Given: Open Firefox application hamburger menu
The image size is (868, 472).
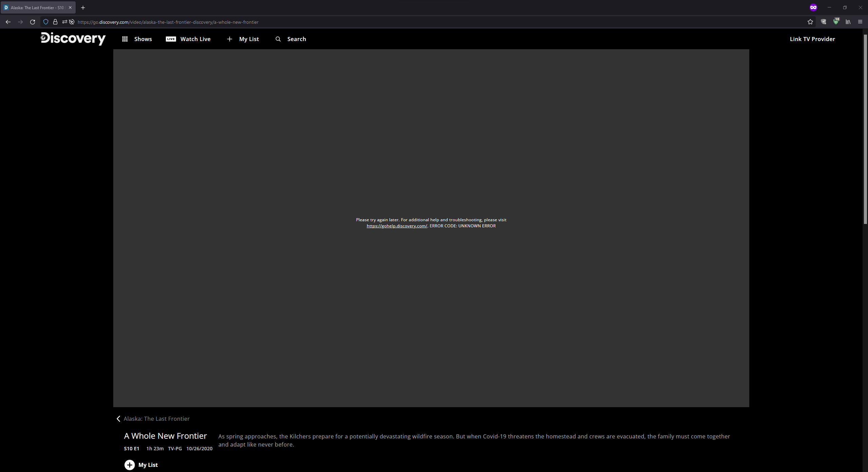Looking at the screenshot, I should click(x=860, y=22).
